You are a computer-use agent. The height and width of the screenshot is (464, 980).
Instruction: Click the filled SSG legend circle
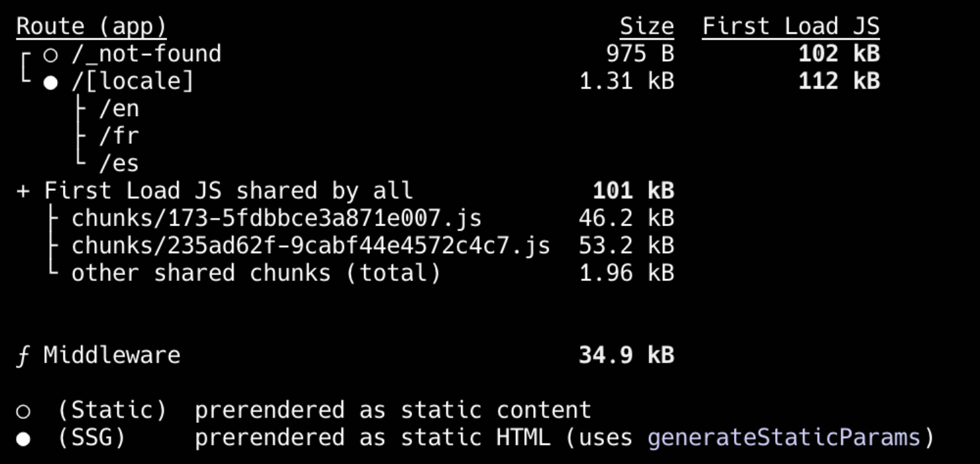point(23,439)
